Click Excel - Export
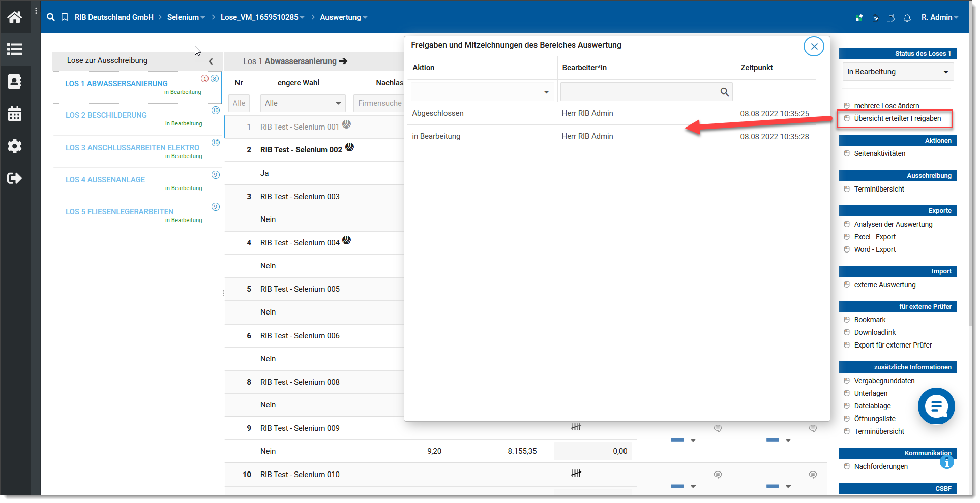Screen dimensions: 980x503 [x=875, y=237]
